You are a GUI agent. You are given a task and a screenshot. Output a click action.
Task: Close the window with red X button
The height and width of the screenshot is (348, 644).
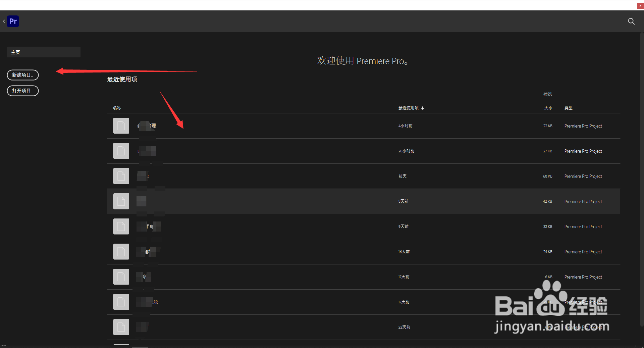(640, 6)
